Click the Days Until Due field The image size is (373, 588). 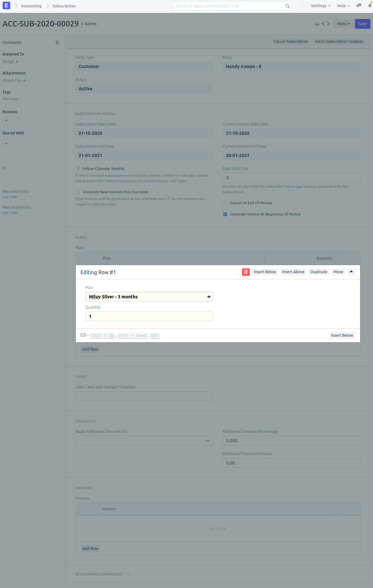point(291,178)
